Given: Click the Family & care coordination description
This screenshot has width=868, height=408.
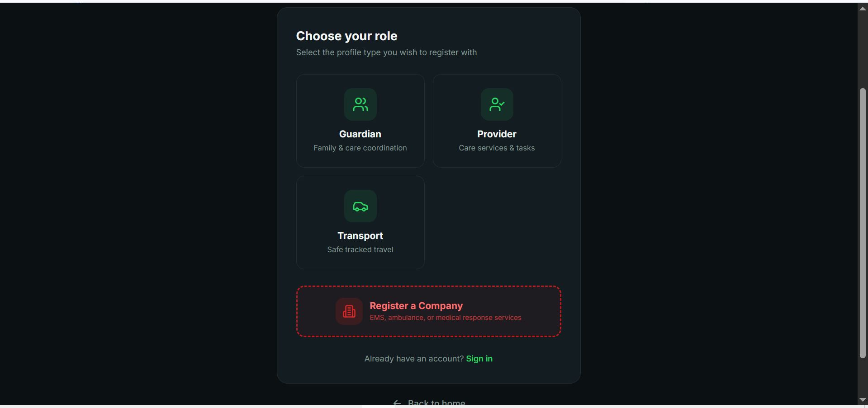Looking at the screenshot, I should click(x=360, y=148).
